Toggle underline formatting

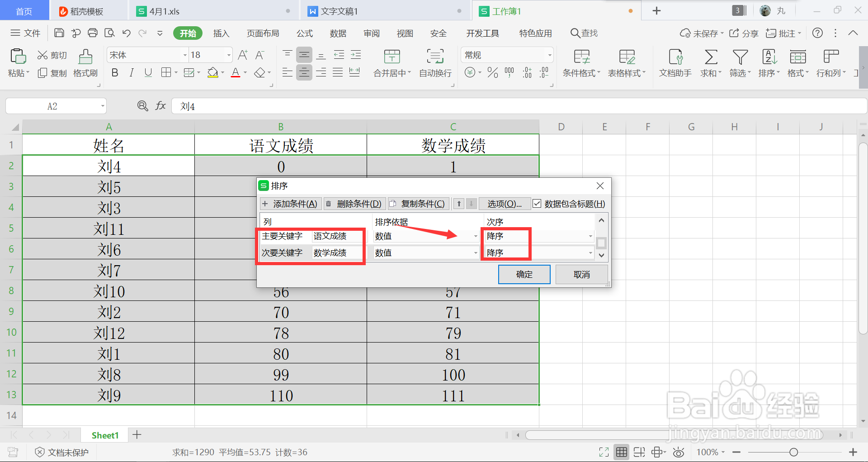tap(148, 72)
